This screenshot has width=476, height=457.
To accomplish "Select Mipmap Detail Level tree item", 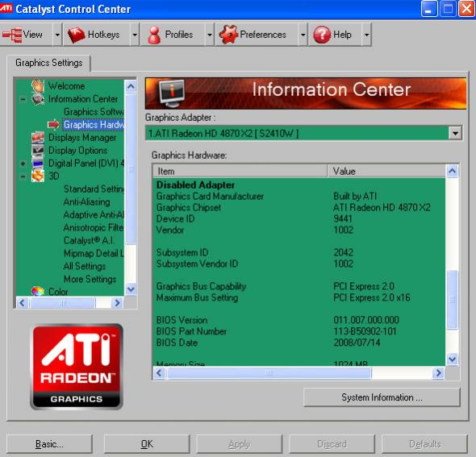I will point(94,253).
